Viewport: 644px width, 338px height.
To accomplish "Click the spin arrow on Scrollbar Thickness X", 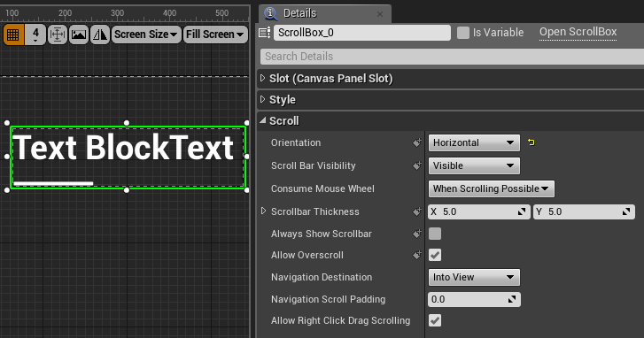I will point(522,211).
